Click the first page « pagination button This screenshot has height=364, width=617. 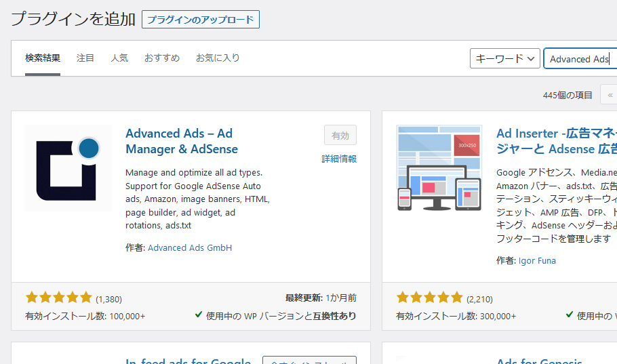609,95
